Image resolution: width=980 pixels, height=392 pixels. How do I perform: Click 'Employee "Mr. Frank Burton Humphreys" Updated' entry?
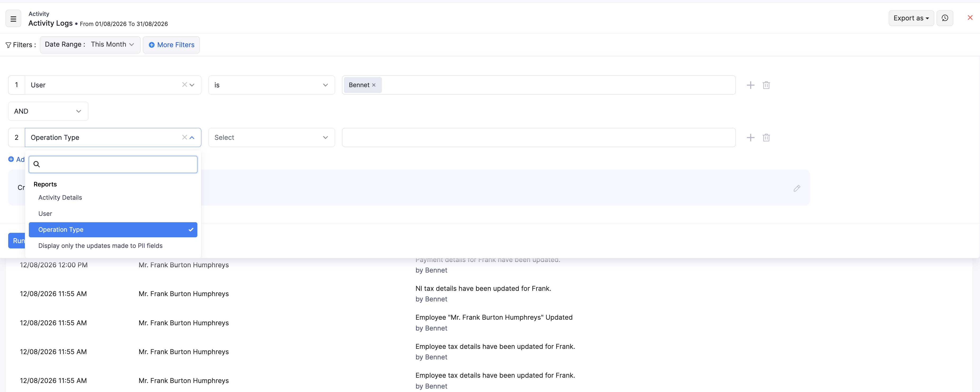(494, 317)
